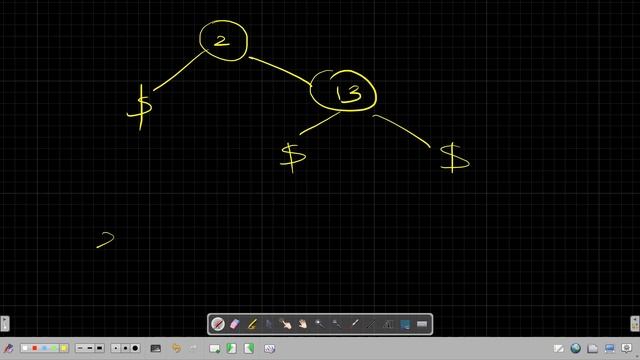Show the desktop with the monitor icon
Viewport: 640px width, 360px height.
click(610, 348)
